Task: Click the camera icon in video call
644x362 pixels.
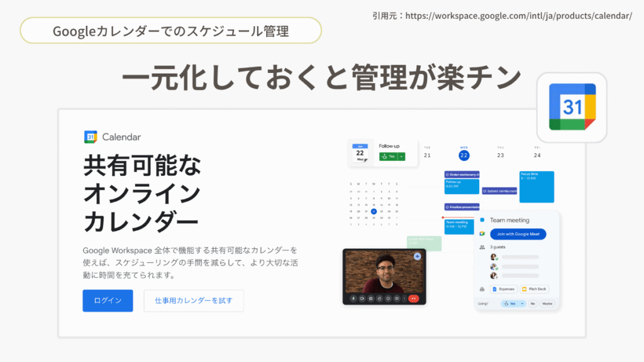Action: click(x=362, y=299)
